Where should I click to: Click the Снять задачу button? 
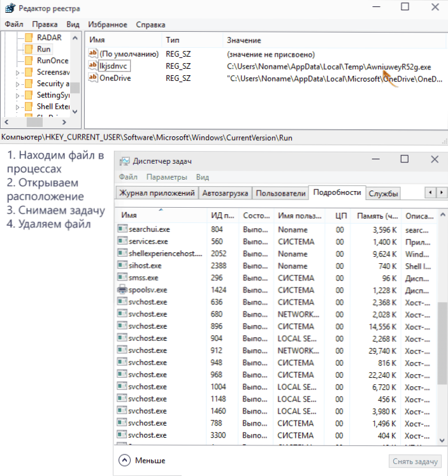coord(415,461)
